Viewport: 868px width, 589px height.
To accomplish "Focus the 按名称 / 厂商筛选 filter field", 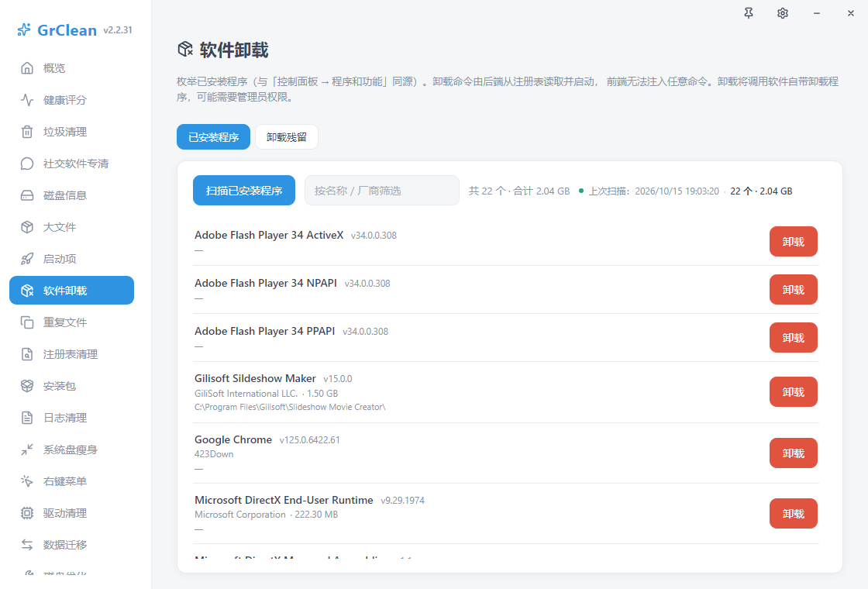I will (382, 191).
